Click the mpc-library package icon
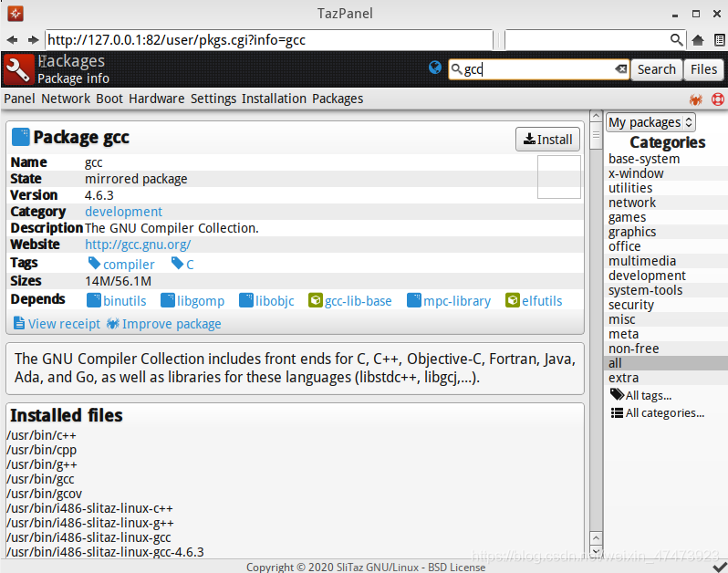This screenshot has height=573, width=728. (413, 300)
